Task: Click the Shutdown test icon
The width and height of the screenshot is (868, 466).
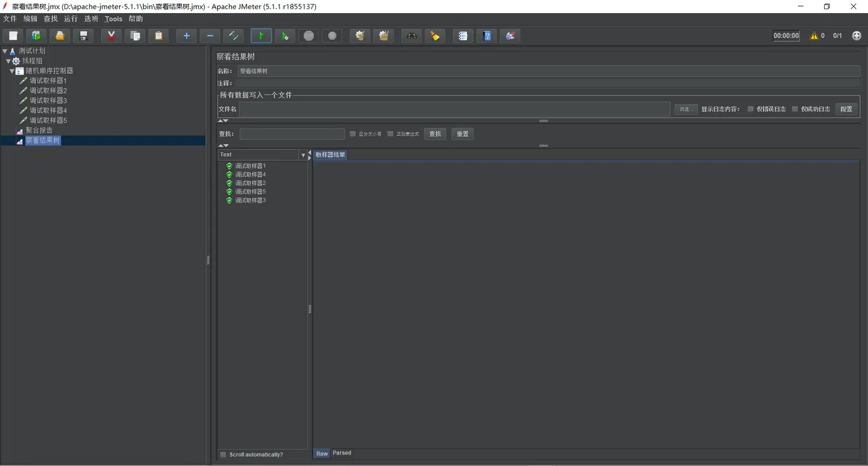Action: (332, 36)
